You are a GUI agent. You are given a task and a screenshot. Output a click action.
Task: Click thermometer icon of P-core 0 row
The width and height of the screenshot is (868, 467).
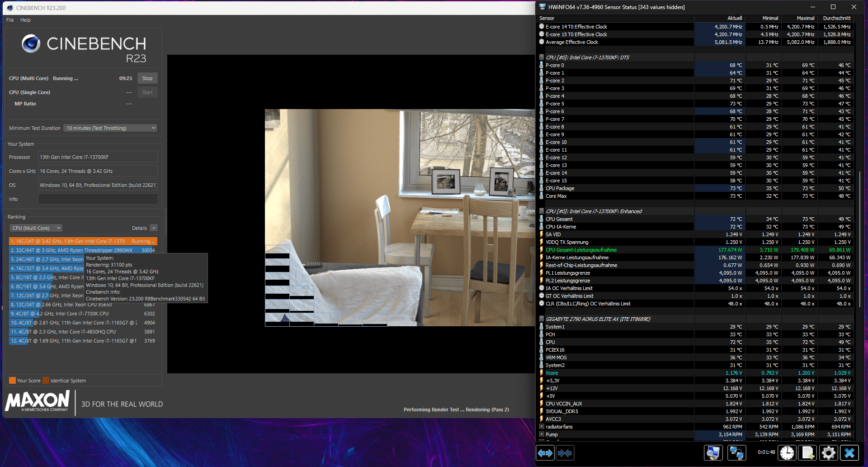(542, 65)
